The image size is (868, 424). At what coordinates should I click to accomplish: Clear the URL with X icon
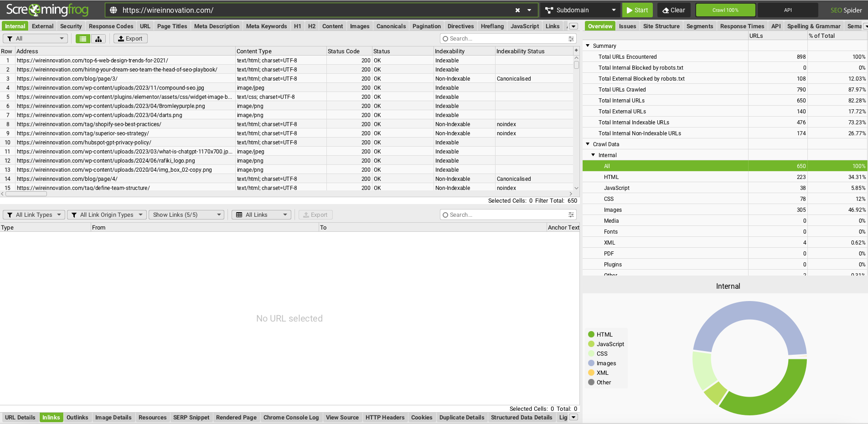[x=517, y=10]
